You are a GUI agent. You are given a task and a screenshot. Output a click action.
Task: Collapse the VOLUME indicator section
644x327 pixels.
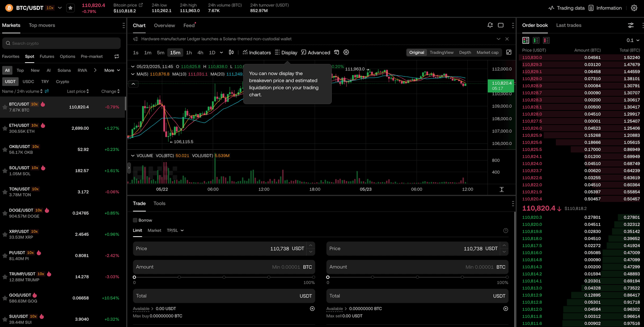pyautogui.click(x=132, y=156)
